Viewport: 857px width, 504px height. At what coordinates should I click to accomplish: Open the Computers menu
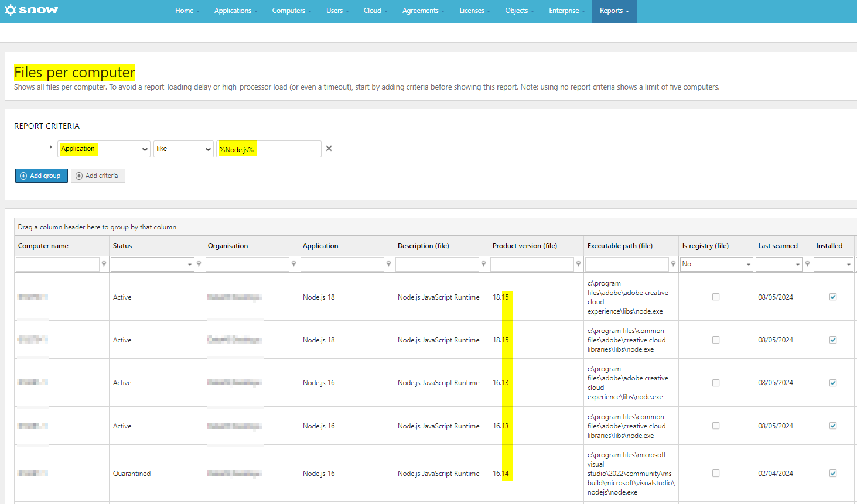291,11
